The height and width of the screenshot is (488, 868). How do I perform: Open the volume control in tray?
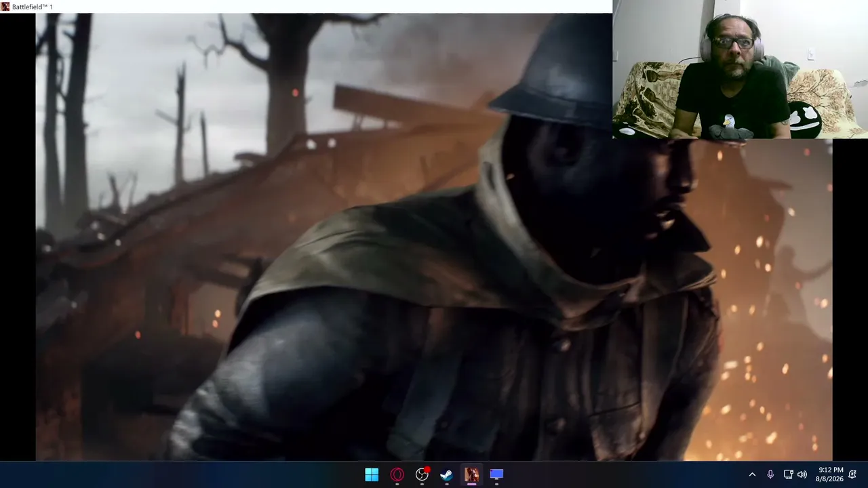pos(802,474)
